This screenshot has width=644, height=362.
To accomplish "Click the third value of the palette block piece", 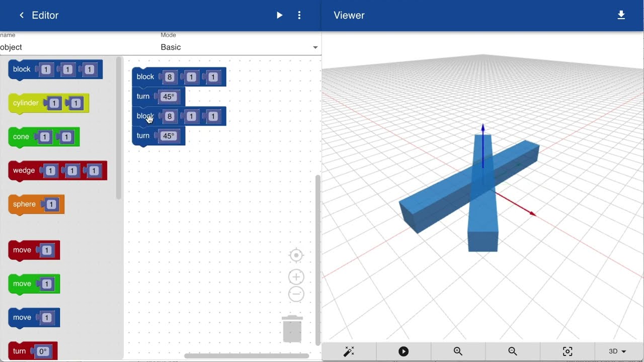I will click(89, 70).
